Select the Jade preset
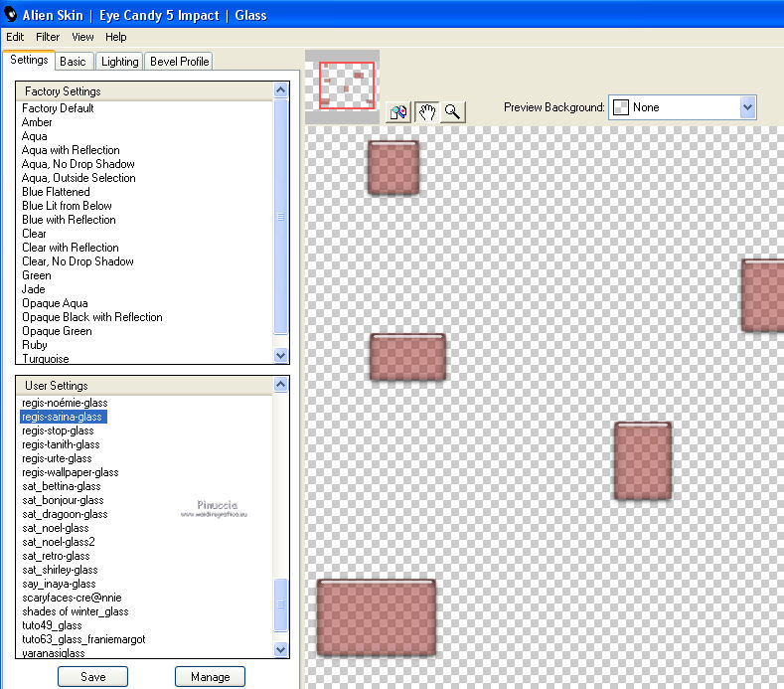Screen dimensions: 784x689 pyautogui.click(x=34, y=289)
